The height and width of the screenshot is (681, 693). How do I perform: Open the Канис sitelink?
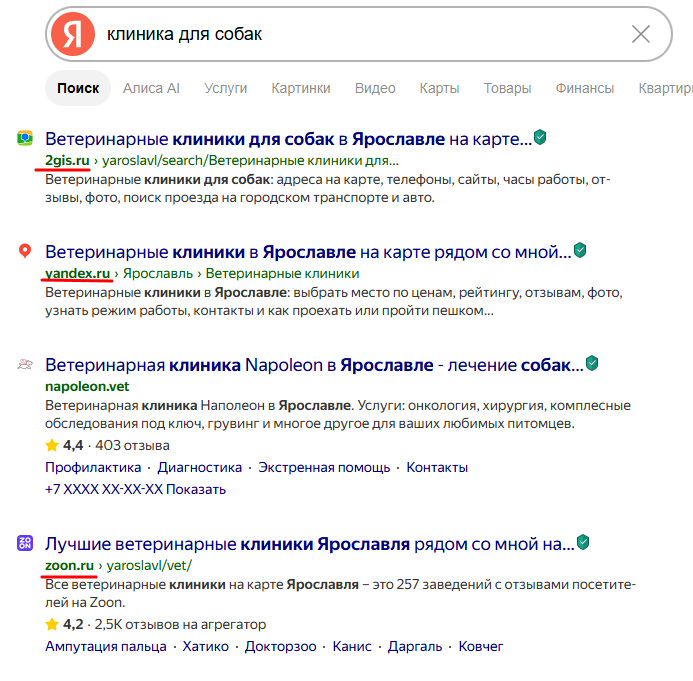[352, 647]
